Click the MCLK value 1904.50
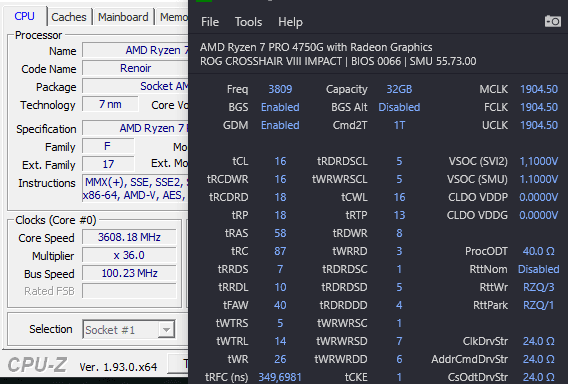Screen dimensions: 568x384 click(539, 89)
